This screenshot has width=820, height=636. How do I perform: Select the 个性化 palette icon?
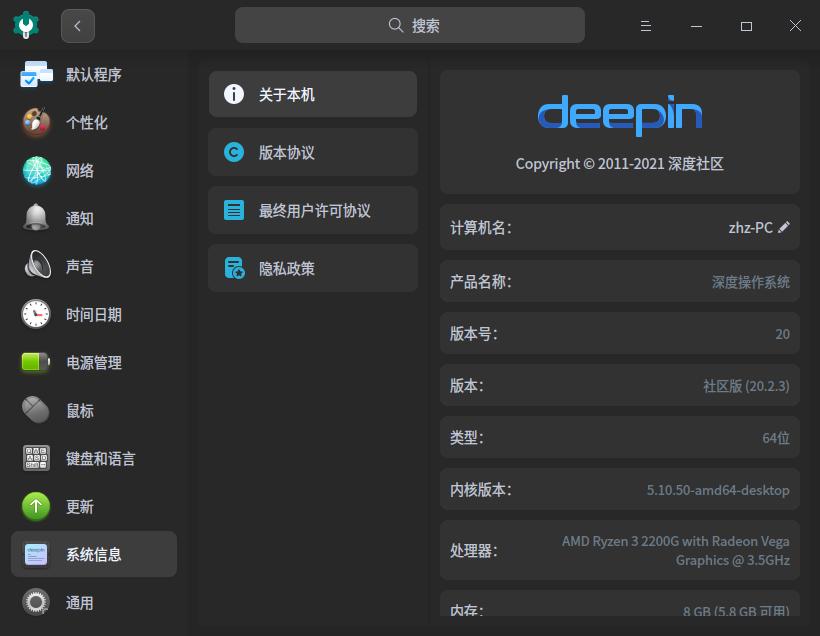pos(36,122)
